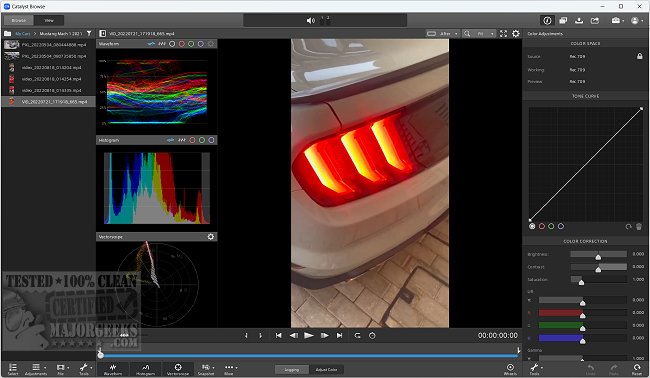Click the timeline scrub bar
Image resolution: width=650 pixels, height=378 pixels.
[309, 355]
